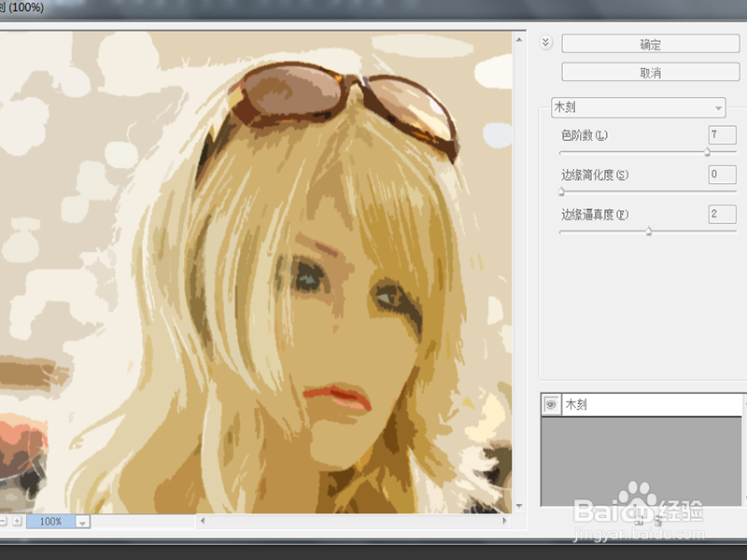747x560 pixels.
Task: Cancel the filter with the 取消 button
Action: click(x=650, y=73)
